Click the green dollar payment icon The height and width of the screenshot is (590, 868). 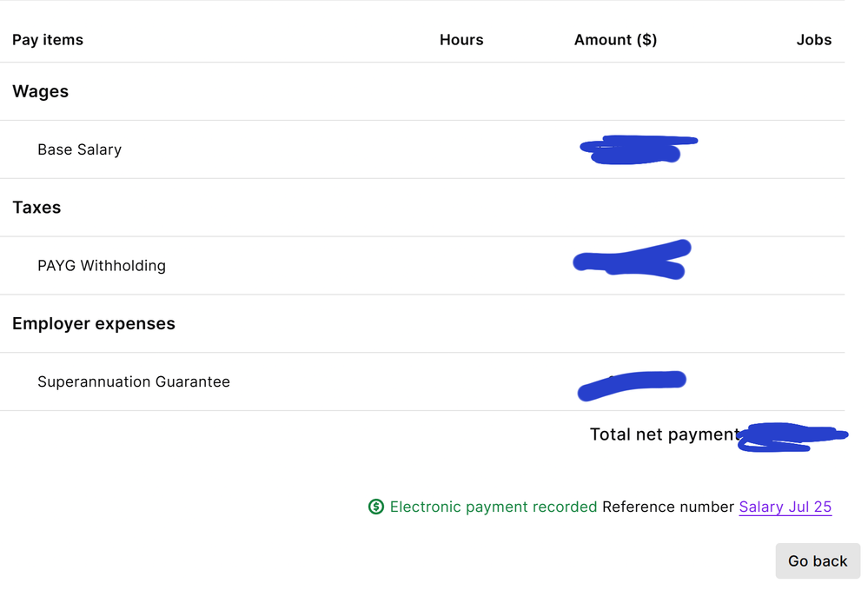pyautogui.click(x=376, y=507)
